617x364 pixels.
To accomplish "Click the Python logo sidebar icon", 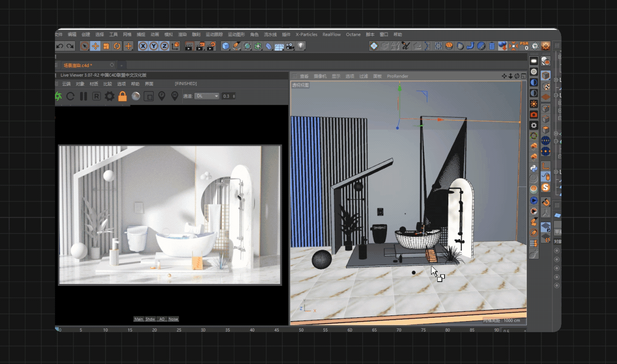I will point(534,168).
